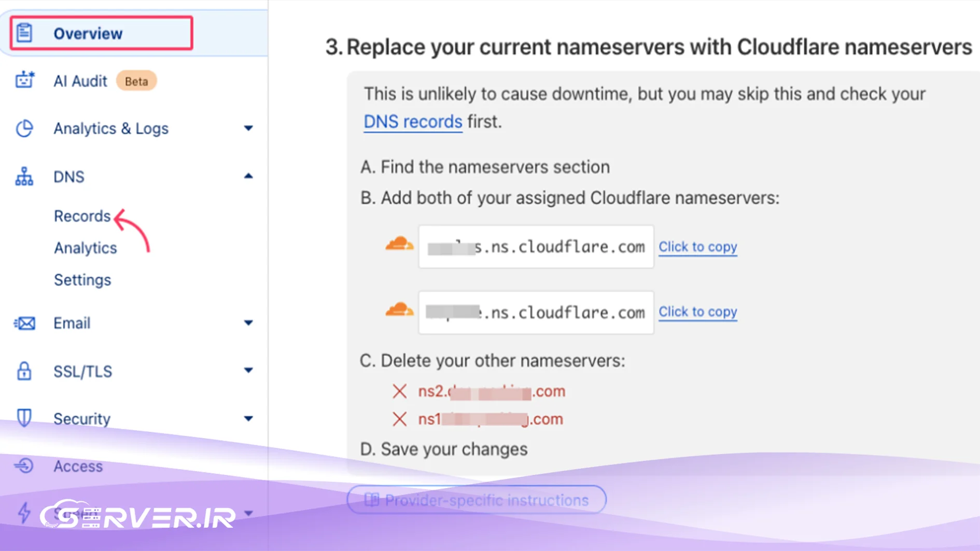The width and height of the screenshot is (980, 551).
Task: Click Cloudflare cloud icon beside first nameserver
Action: (399, 244)
